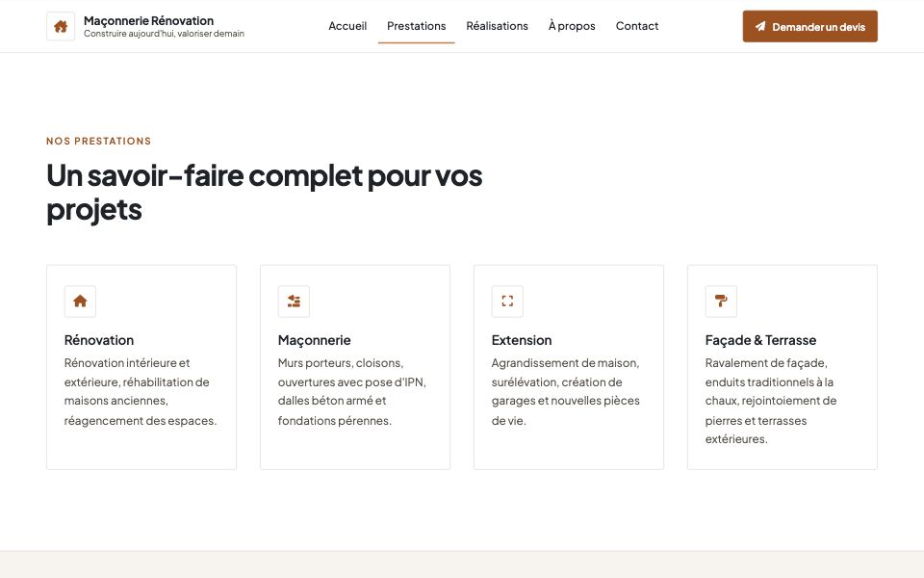This screenshot has width=924, height=578.
Task: Open the Réalisations section
Action: click(497, 26)
